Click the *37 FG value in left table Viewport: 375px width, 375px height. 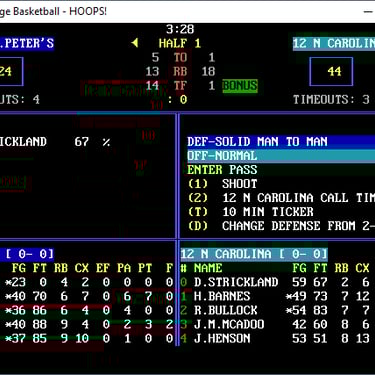pos(15,338)
